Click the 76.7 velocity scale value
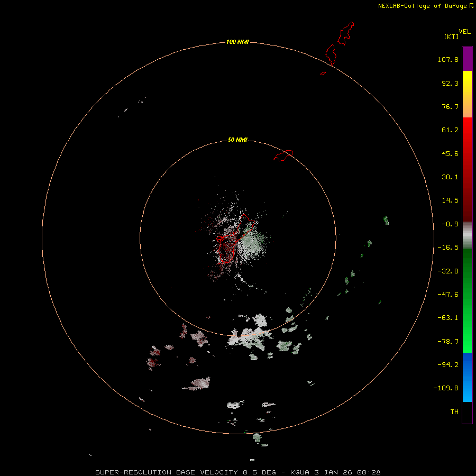The height and width of the screenshot is (476, 476). pos(450,106)
